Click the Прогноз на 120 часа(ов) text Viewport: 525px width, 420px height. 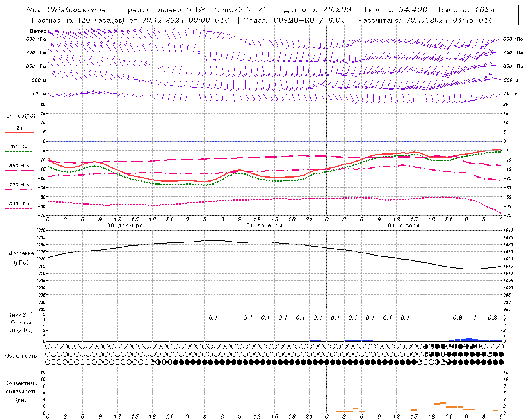point(79,20)
